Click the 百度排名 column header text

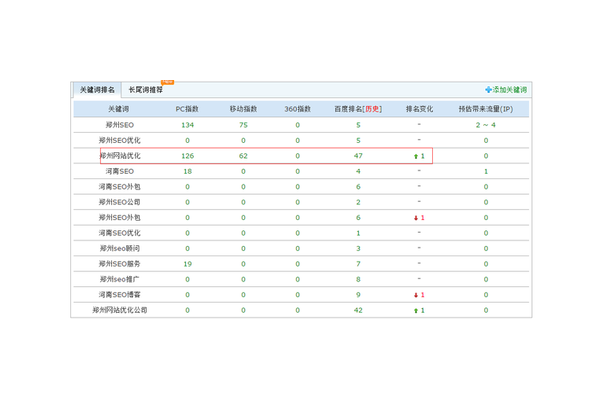348,109
